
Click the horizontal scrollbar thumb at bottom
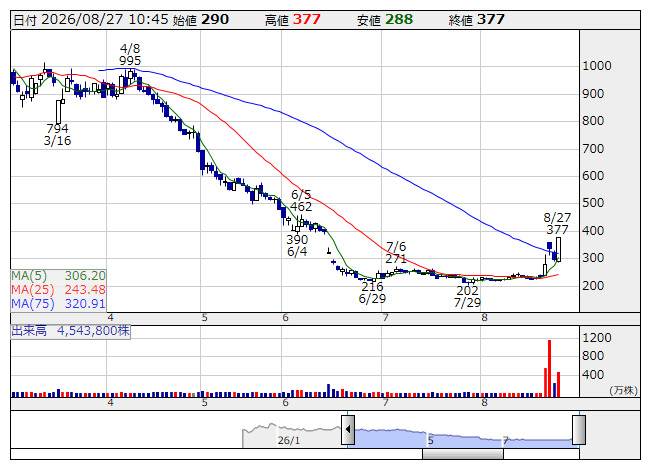[x=463, y=454]
